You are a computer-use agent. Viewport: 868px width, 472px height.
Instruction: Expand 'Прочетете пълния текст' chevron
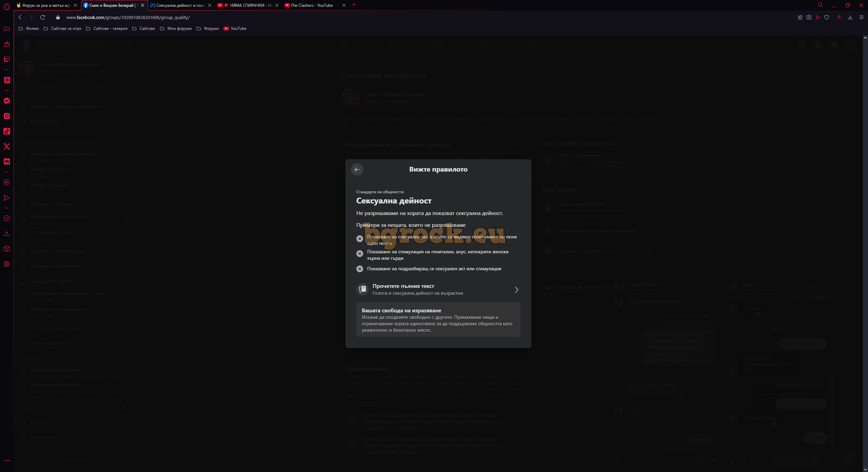pyautogui.click(x=516, y=290)
